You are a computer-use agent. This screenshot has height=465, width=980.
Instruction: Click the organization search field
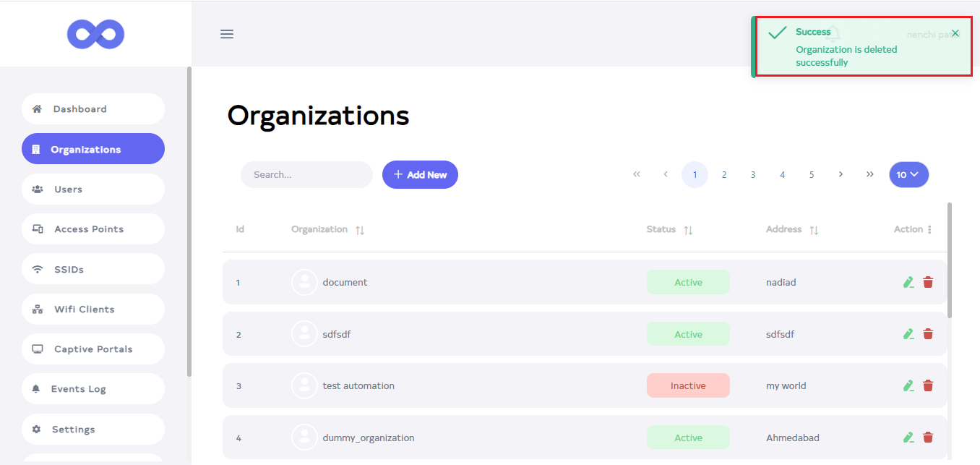point(306,174)
